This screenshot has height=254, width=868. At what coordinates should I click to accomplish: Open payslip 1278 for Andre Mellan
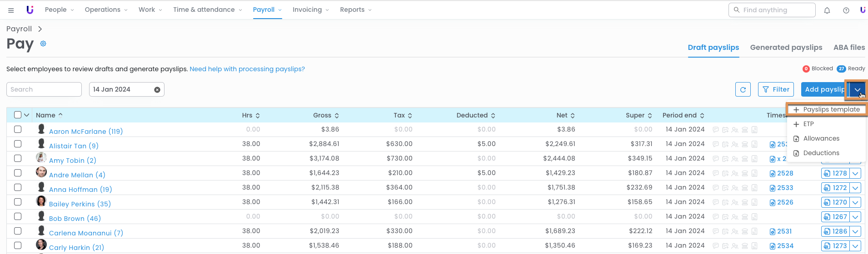835,173
